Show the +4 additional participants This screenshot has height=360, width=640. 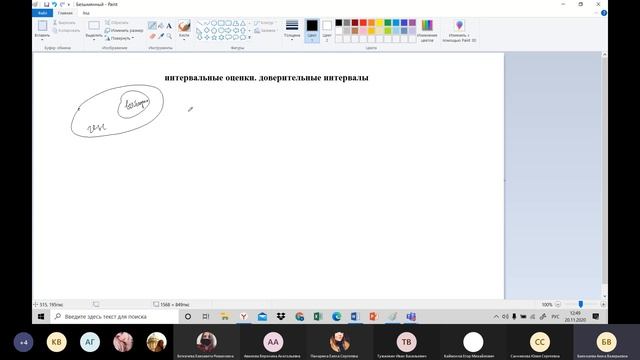click(23, 342)
